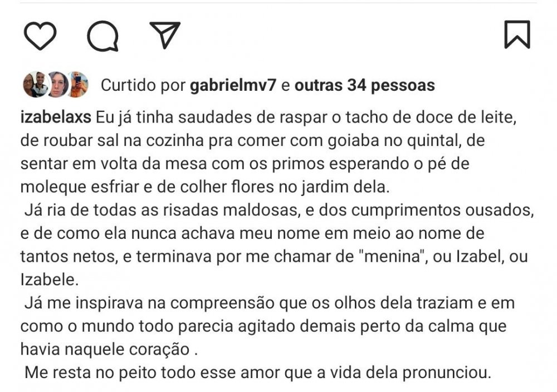Open comments via the speech bubble icon
Viewport: 557px width, 392px height.
(x=103, y=35)
